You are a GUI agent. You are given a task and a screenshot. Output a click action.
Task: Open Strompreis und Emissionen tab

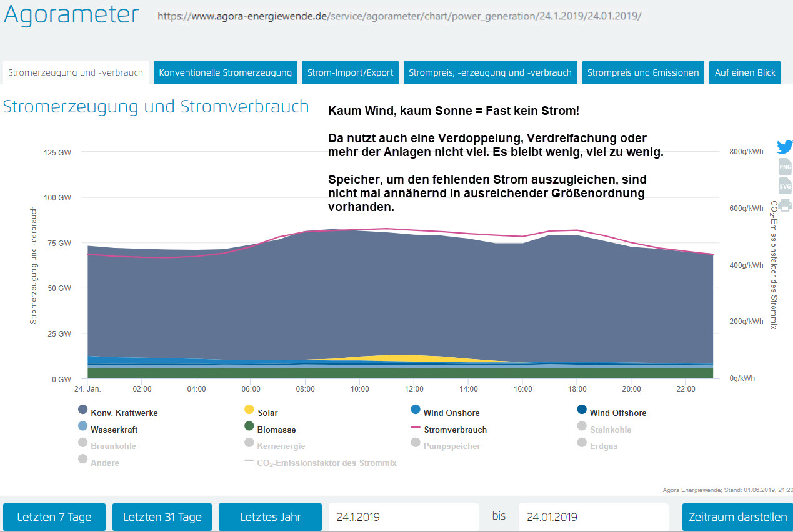tap(642, 72)
